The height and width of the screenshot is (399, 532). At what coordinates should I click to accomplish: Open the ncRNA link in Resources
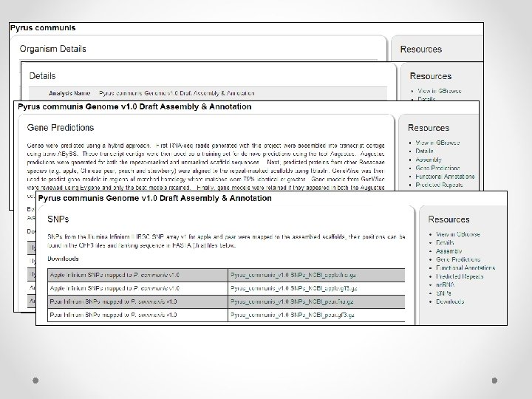[x=445, y=284]
